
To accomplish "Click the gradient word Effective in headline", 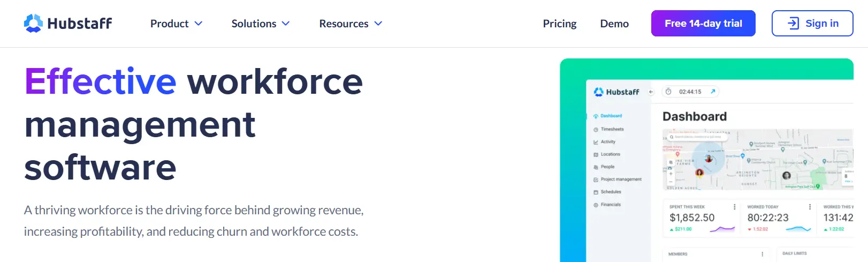I will pyautogui.click(x=101, y=81).
